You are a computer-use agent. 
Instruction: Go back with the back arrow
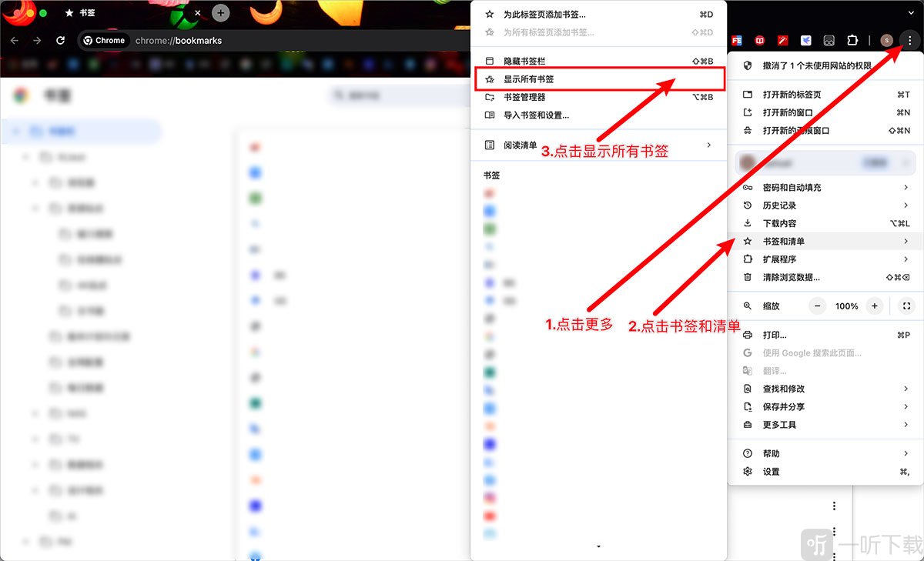pyautogui.click(x=14, y=40)
